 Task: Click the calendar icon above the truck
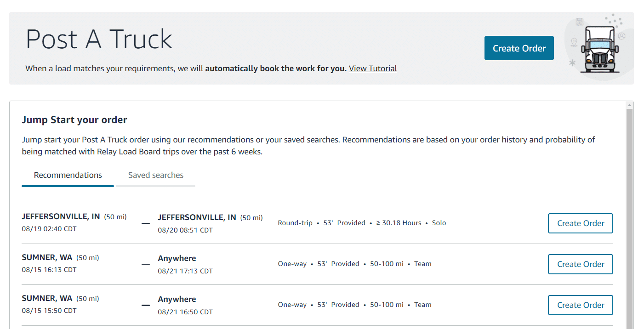[x=579, y=22]
